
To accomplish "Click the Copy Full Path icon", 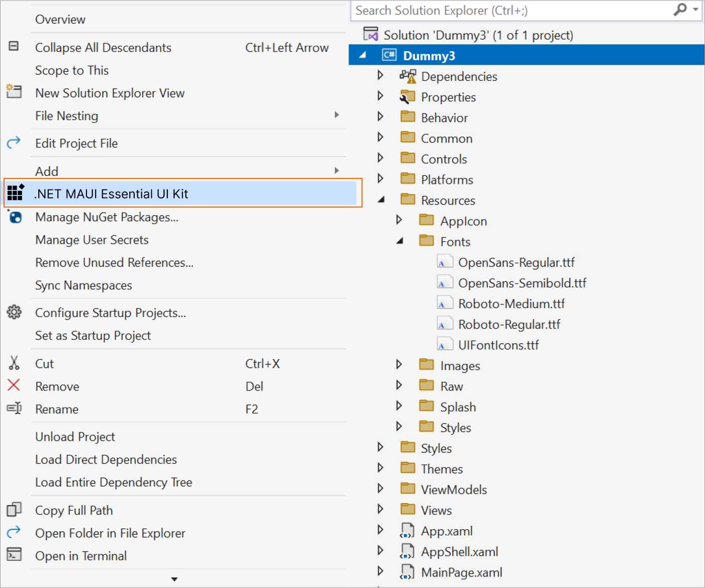I will [x=14, y=510].
